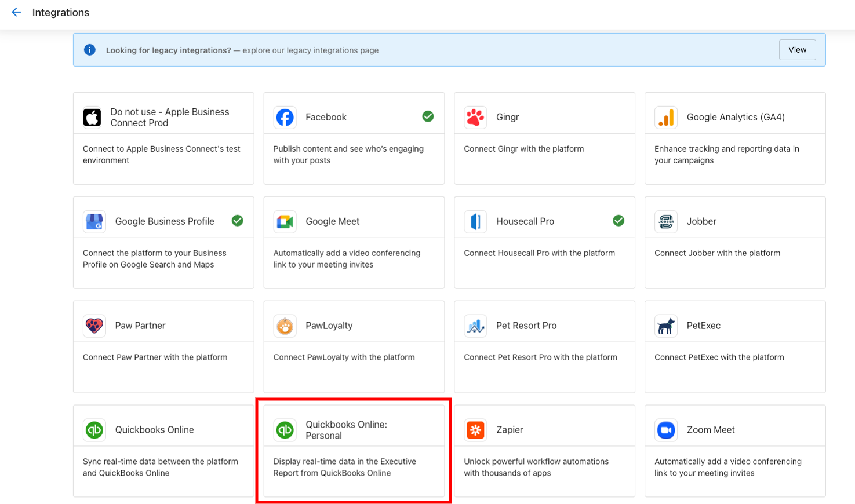
Task: Go back using the left arrow icon
Action: tap(16, 12)
